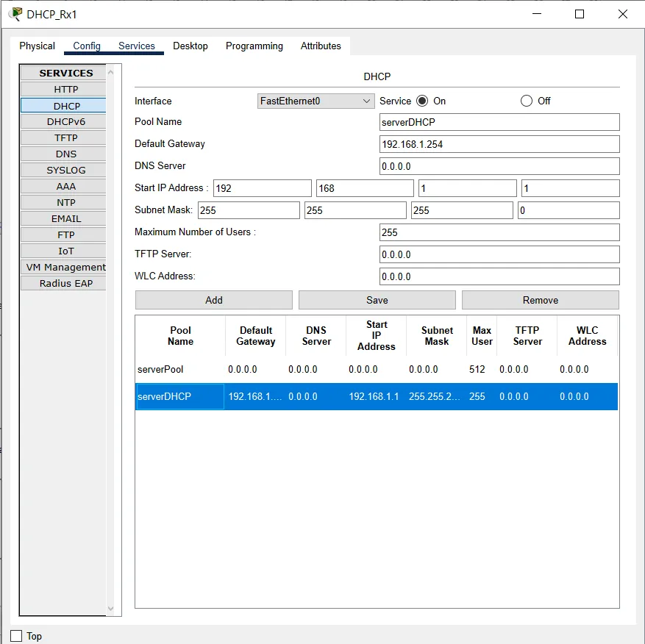Open the Desktop tab
645x644 pixels.
point(190,46)
